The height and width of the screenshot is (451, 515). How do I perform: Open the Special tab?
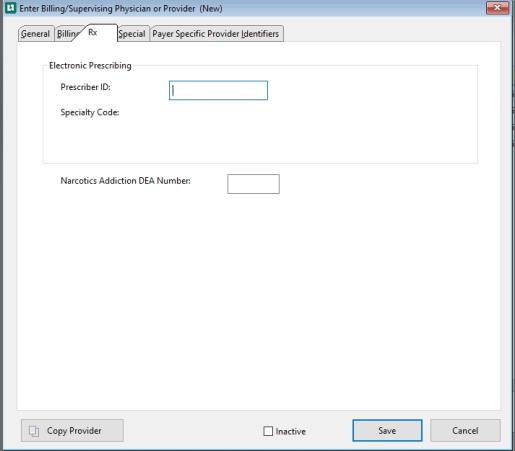pyautogui.click(x=132, y=34)
